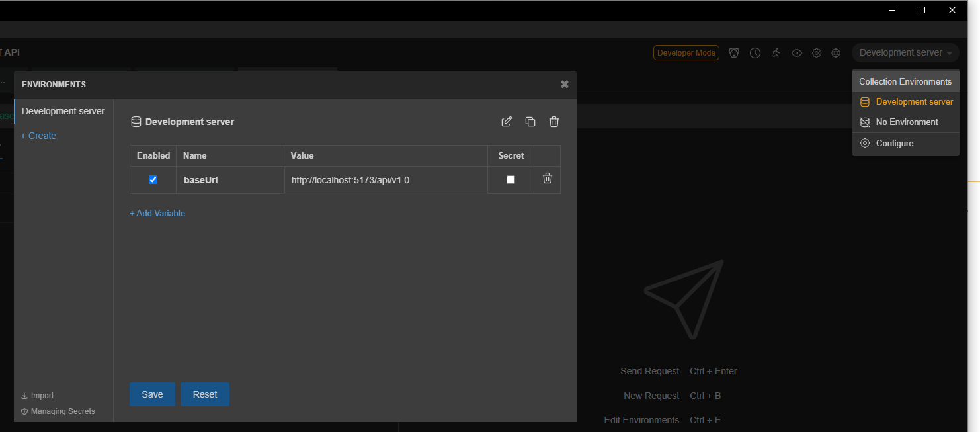980x432 pixels.
Task: Open the Bruno dog icon in toolbar
Action: tap(734, 53)
